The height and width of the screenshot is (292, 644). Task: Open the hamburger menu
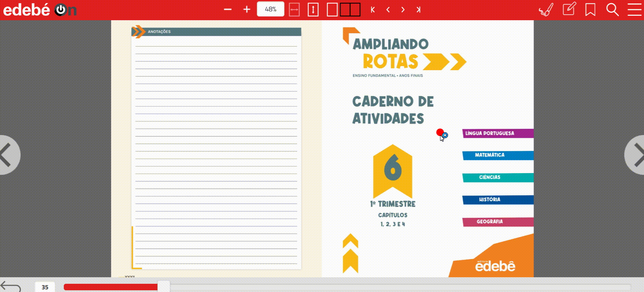634,10
